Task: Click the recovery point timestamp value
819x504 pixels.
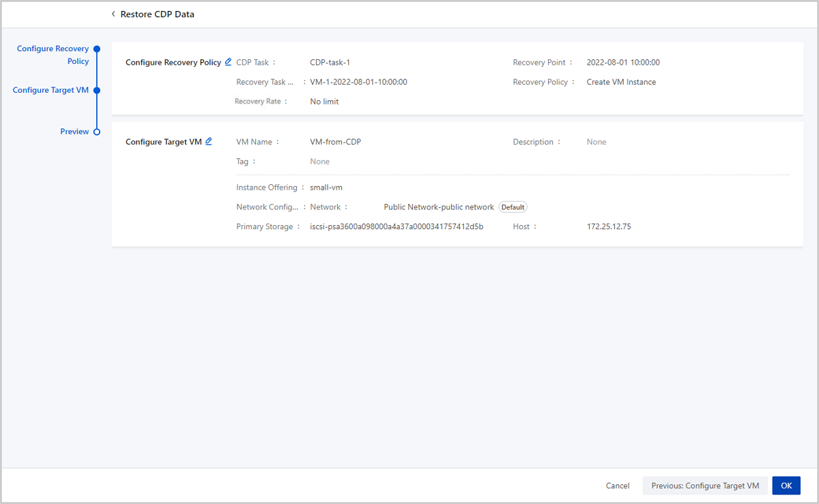Action: click(x=623, y=62)
